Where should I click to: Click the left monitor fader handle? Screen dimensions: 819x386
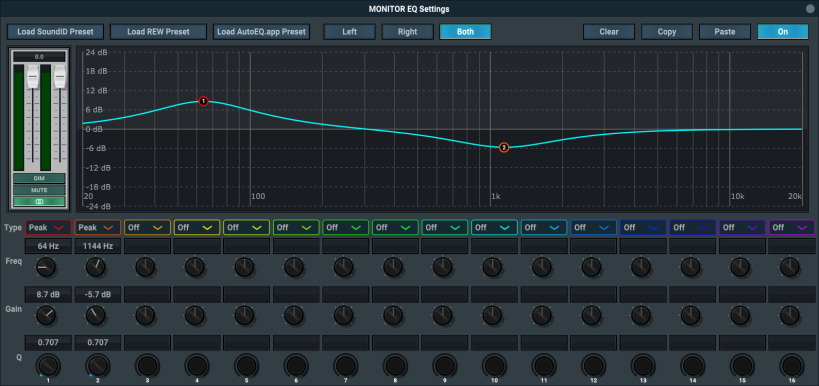[x=33, y=77]
